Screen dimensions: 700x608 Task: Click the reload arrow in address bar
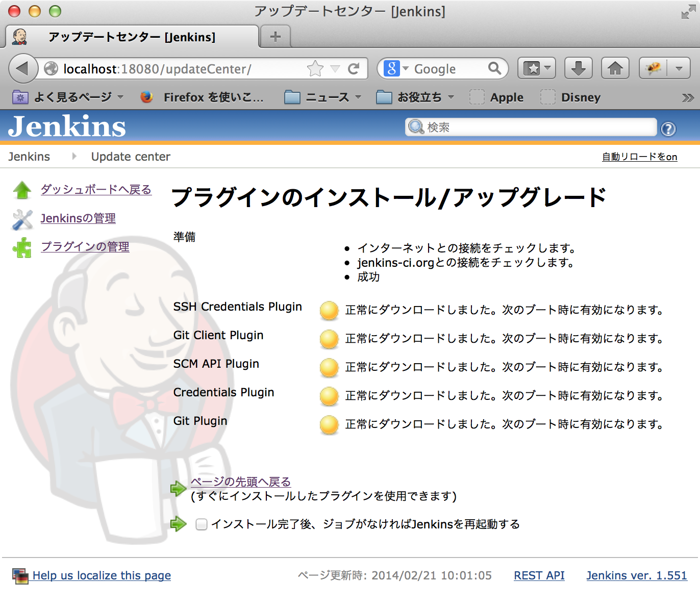pos(354,68)
